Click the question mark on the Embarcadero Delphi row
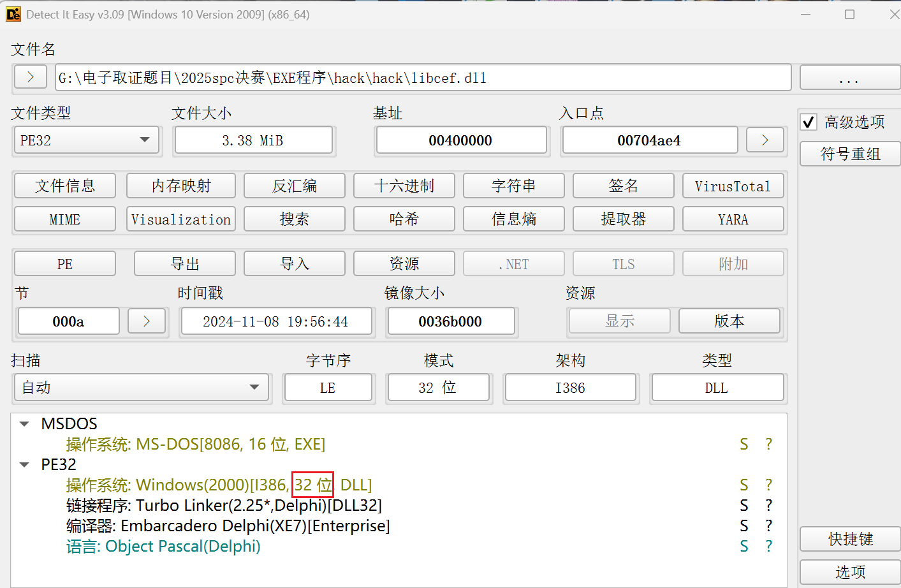The height and width of the screenshot is (588, 901). 768,526
